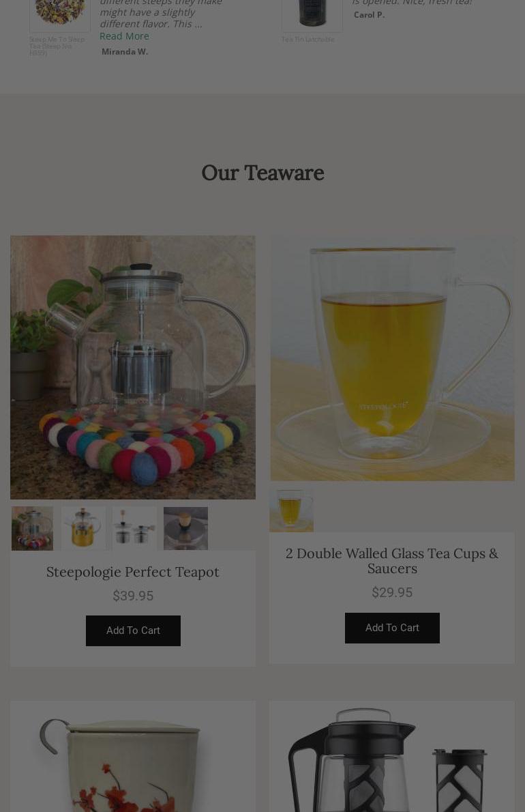The image size is (525, 812).
Task: Click the tea tin review product image
Action: pos(312,14)
